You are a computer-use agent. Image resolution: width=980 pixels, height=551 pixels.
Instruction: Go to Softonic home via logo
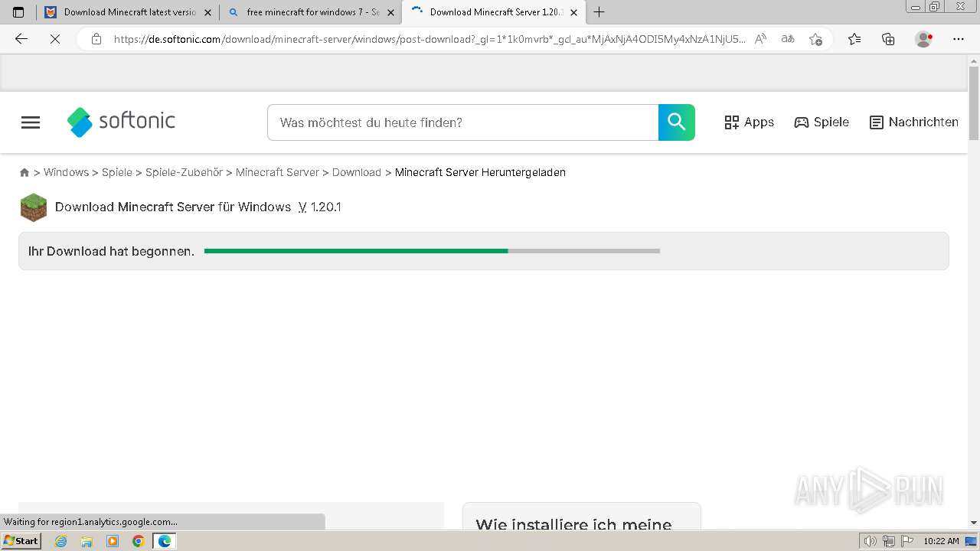tap(121, 122)
